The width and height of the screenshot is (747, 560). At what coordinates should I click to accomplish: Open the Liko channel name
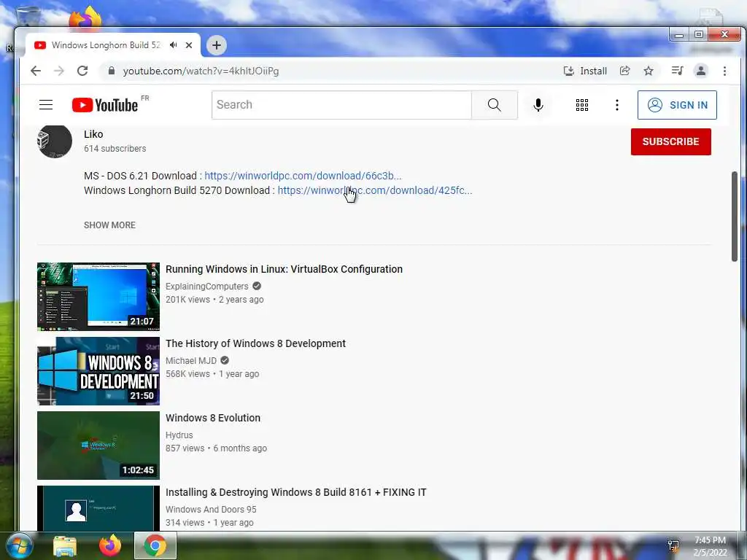93,134
